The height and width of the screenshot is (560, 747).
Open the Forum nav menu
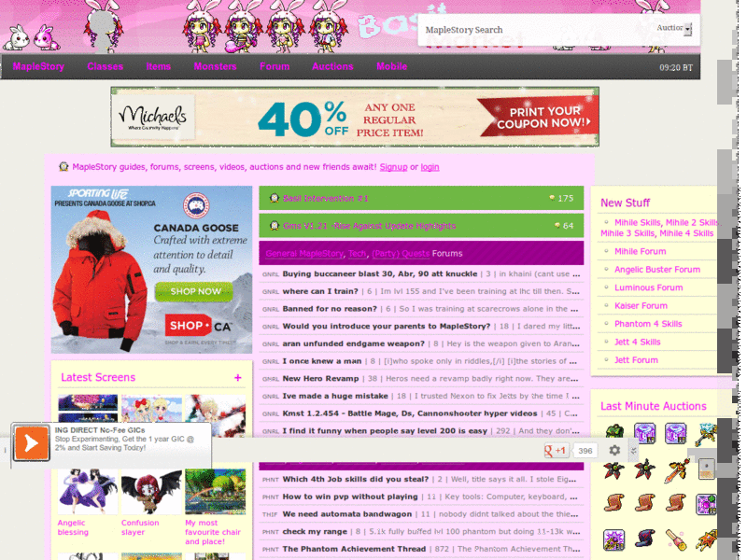(275, 66)
